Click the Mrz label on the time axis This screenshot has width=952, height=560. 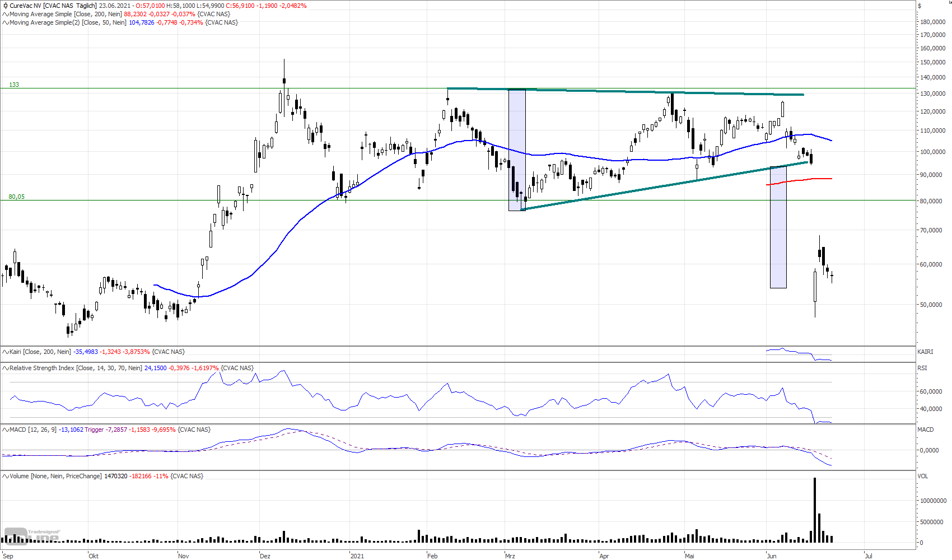click(510, 556)
